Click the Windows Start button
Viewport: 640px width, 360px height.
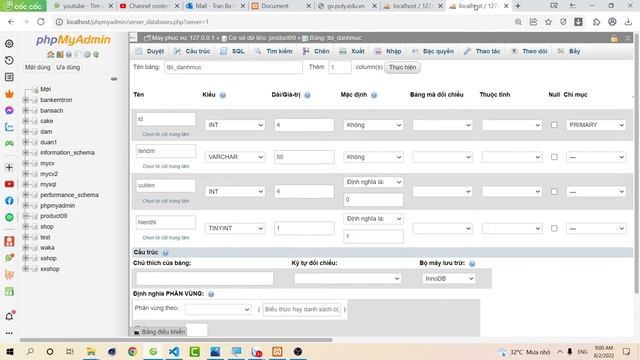10,351
